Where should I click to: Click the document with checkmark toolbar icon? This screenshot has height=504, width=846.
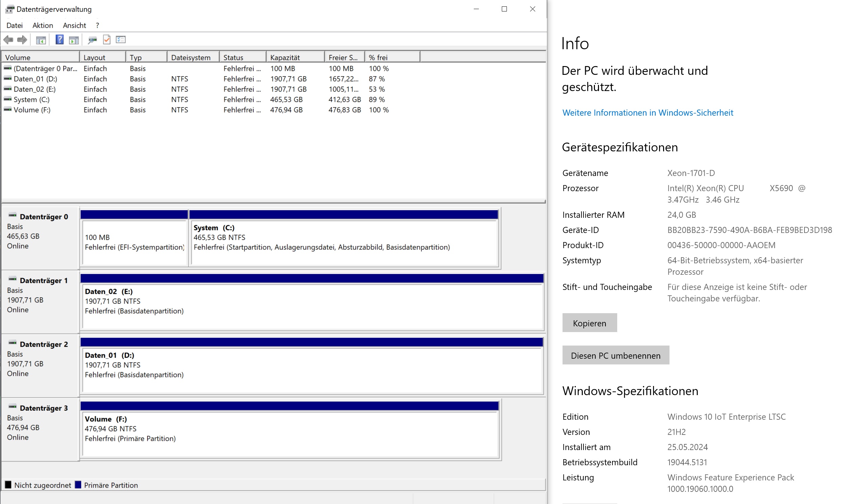click(107, 40)
